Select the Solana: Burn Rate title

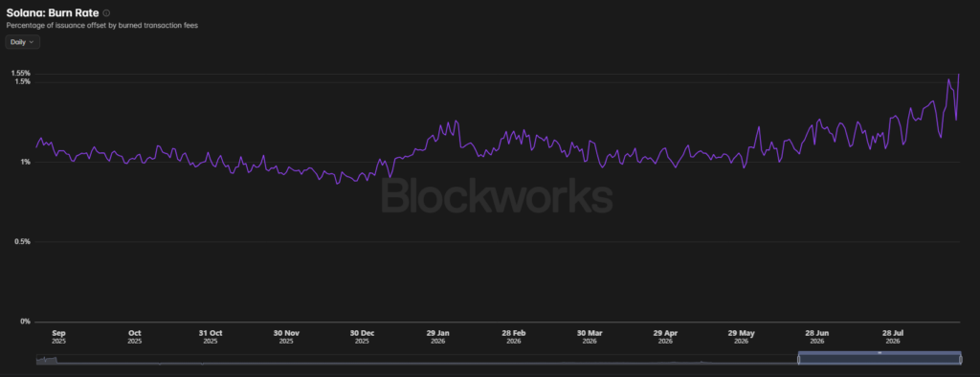point(53,12)
